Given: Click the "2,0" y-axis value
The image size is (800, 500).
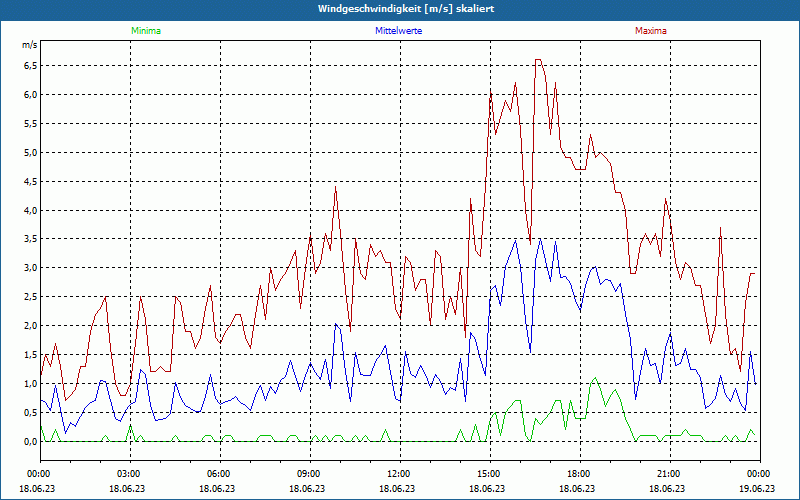Looking at the screenshot, I should coord(31,326).
